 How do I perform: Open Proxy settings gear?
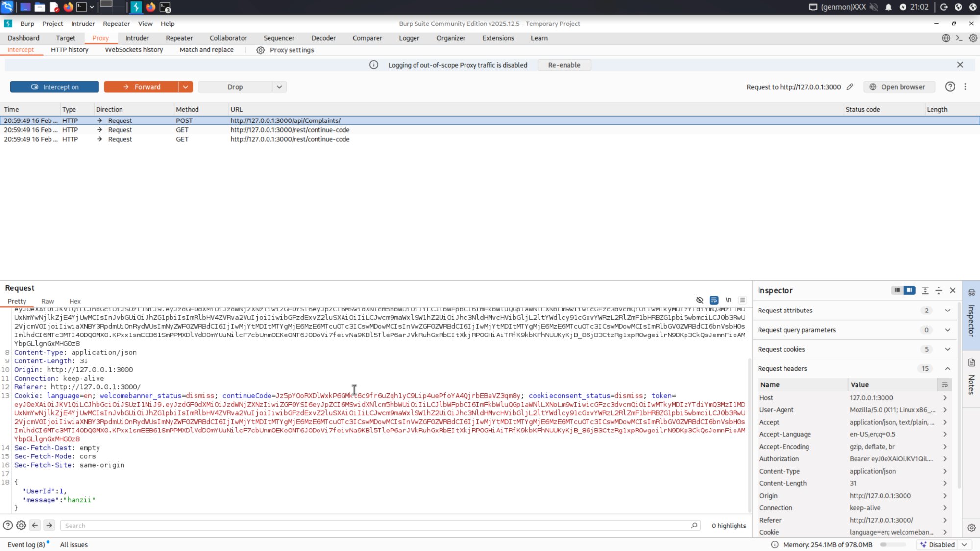[261, 50]
